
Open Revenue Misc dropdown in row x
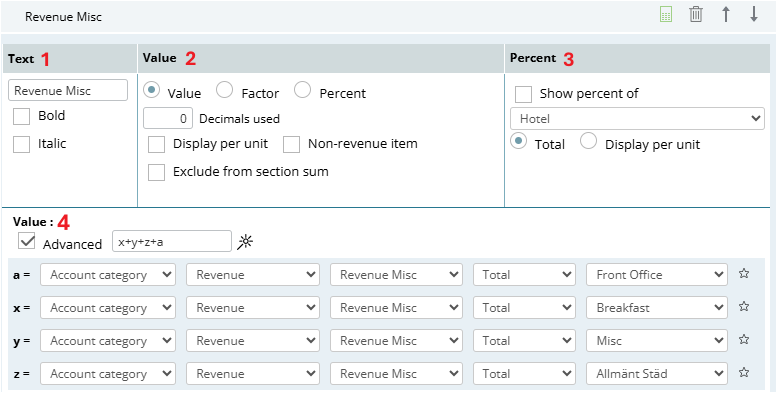point(396,308)
